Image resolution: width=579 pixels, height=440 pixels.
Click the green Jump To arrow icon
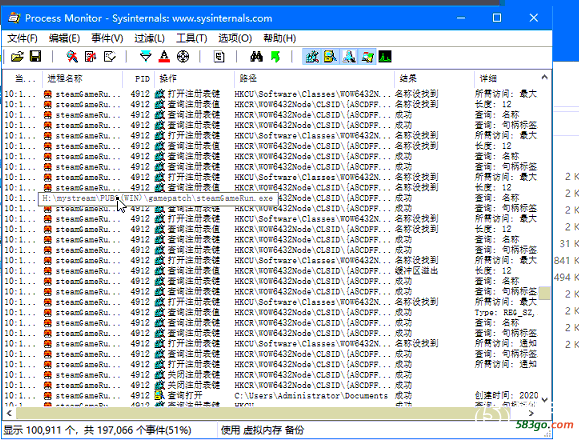275,56
